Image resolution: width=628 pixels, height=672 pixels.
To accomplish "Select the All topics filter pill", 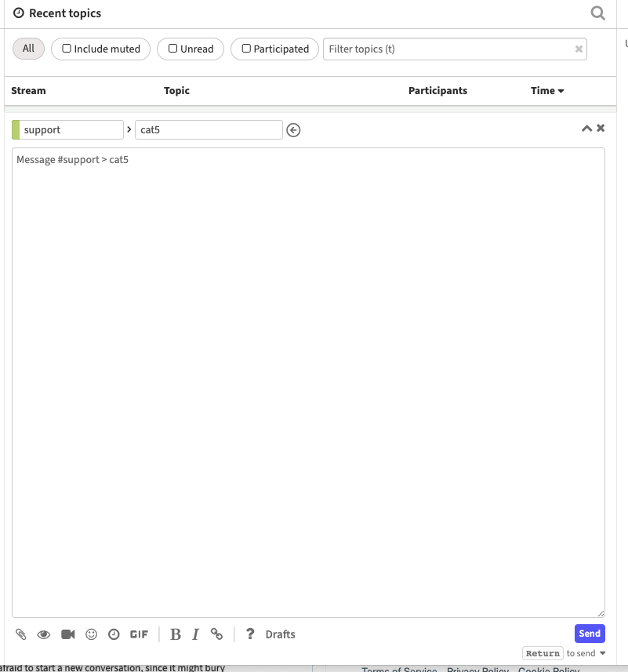I will click(28, 48).
